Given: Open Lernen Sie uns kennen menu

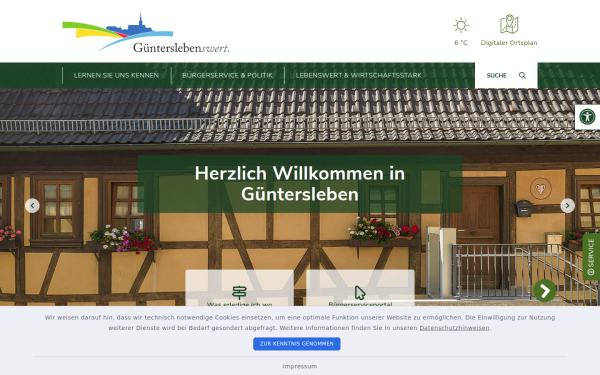Looking at the screenshot, I should click(116, 75).
